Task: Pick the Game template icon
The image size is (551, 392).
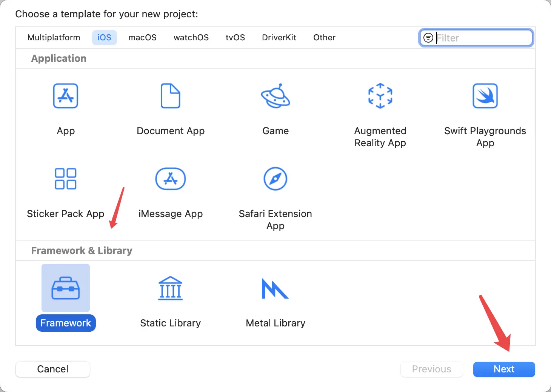Action: pos(275,96)
